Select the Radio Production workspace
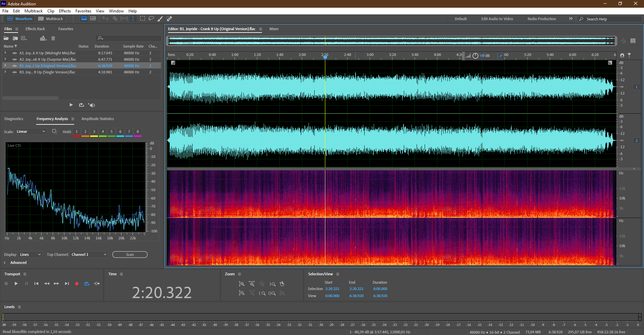Viewport: 644px width, 335px height. pos(541,19)
